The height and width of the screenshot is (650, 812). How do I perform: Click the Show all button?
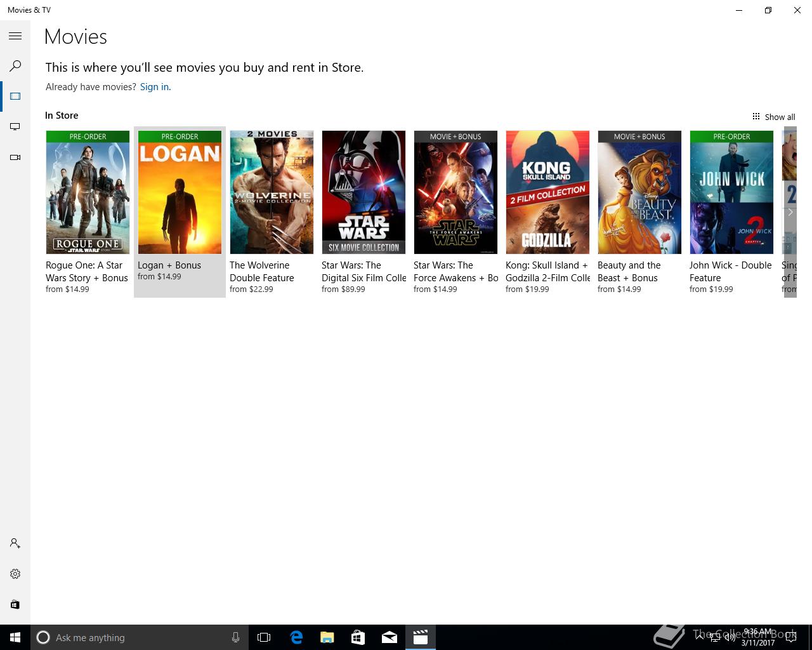[773, 117]
